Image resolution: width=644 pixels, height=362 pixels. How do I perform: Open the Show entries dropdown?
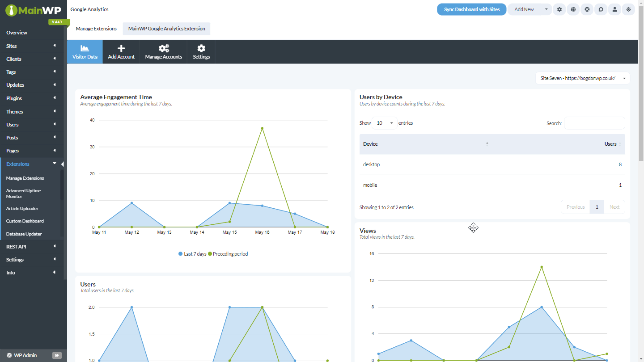point(384,122)
